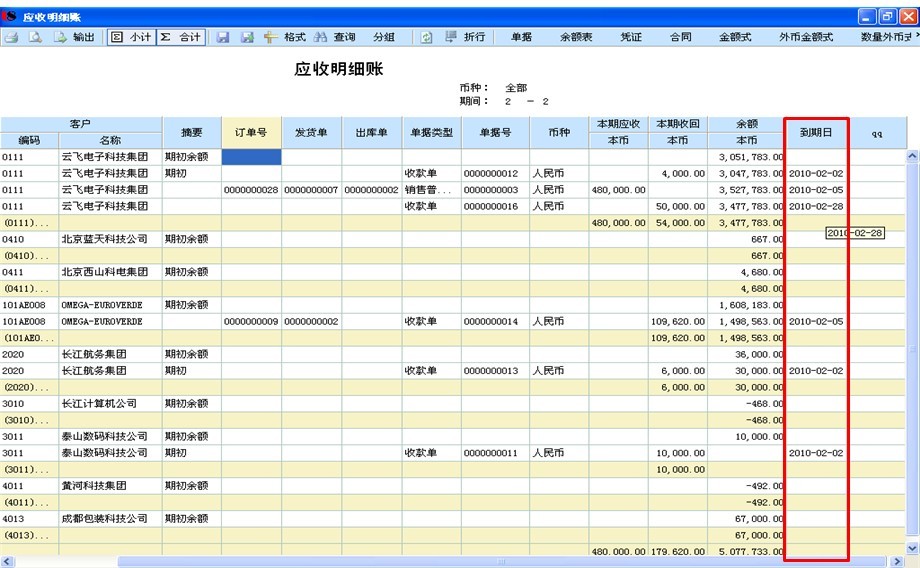Open the 余额表 balance sheet
Viewport: 920px width, 568px height.
576,38
